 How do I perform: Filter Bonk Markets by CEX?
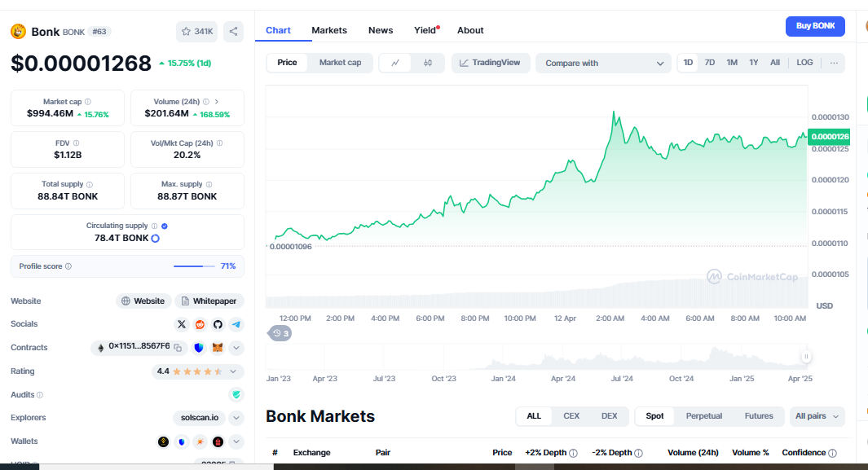click(571, 416)
